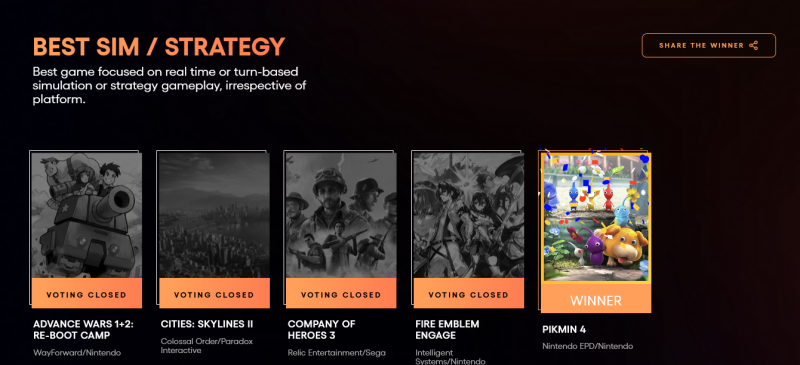Click the Best Sim / Strategy heading
The height and width of the screenshot is (365, 800).
click(159, 46)
